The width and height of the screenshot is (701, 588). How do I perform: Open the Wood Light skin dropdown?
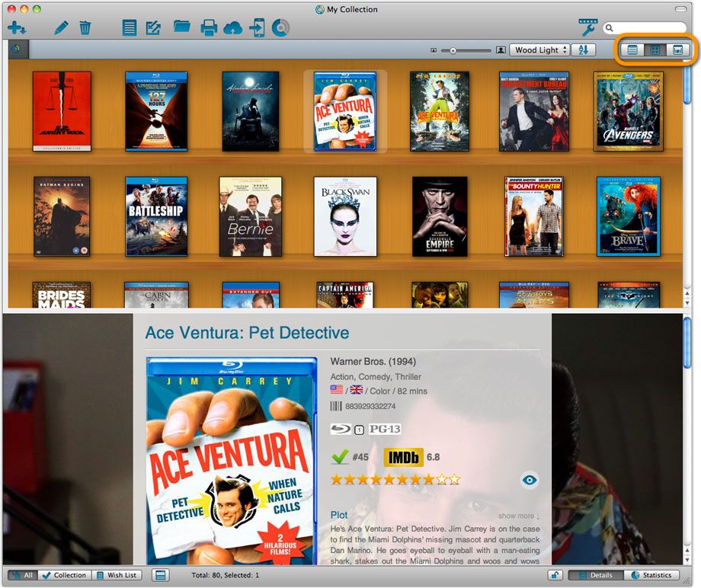pos(539,50)
